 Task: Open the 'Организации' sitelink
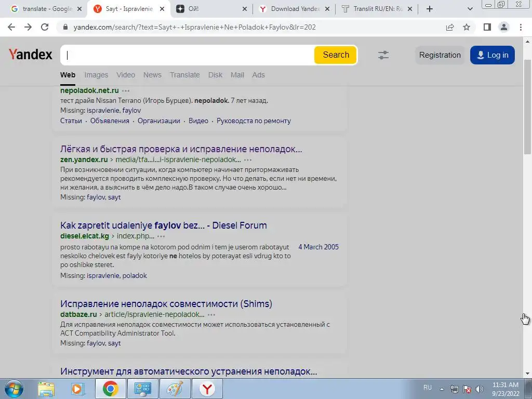coord(159,121)
